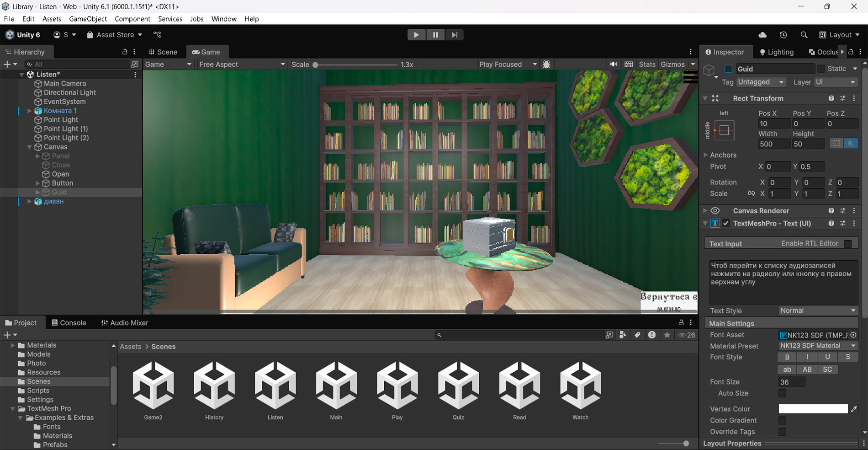
Task: Click the Step frame button
Action: pos(454,35)
